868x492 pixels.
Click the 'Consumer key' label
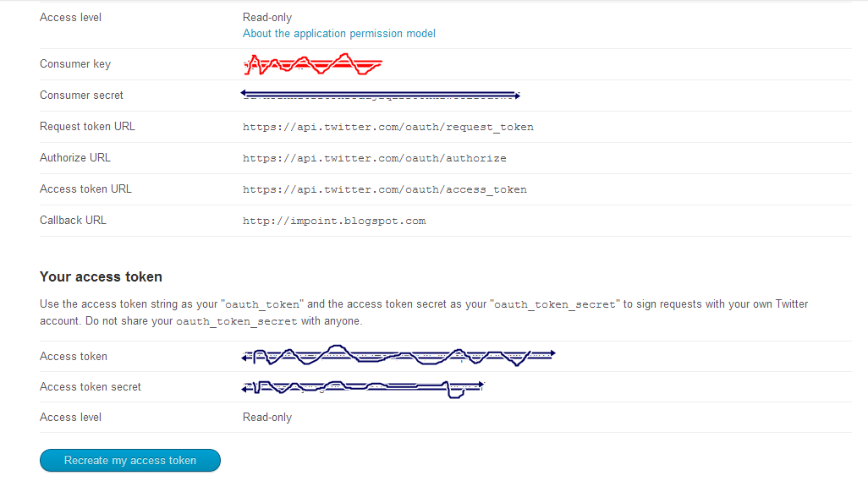75,64
